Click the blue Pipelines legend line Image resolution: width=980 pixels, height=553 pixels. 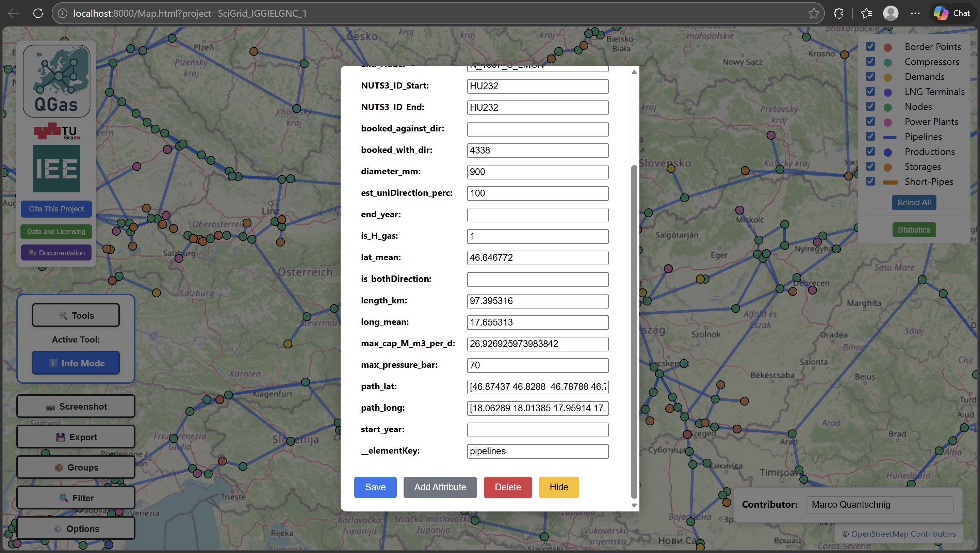889,137
